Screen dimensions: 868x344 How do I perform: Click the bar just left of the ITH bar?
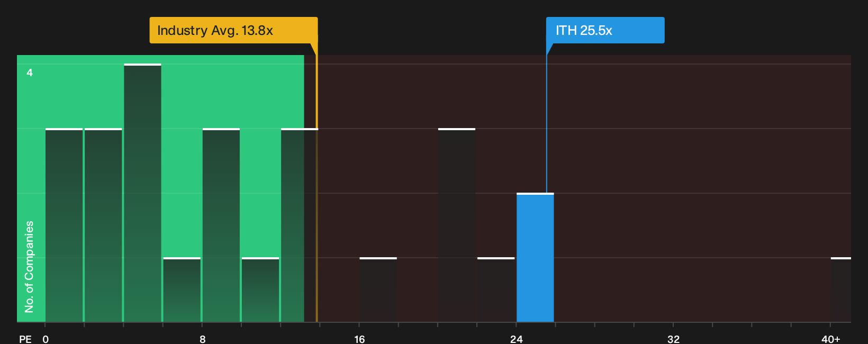496,290
